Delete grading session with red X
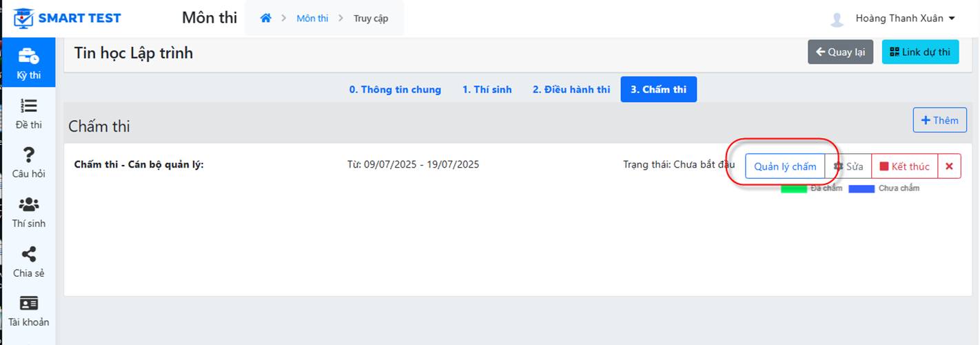 [949, 166]
